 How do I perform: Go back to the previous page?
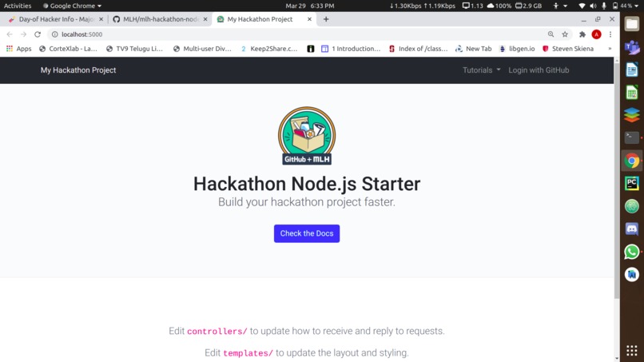(10, 34)
